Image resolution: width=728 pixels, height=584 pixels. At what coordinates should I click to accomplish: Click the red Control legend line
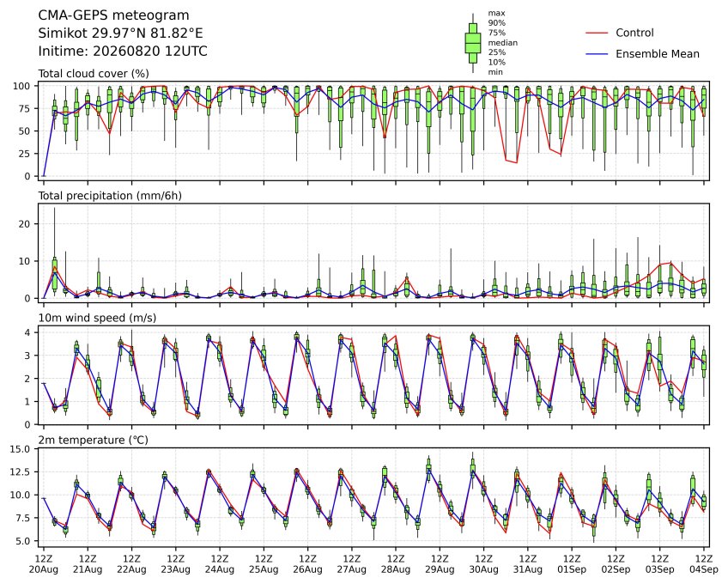[x=597, y=33]
